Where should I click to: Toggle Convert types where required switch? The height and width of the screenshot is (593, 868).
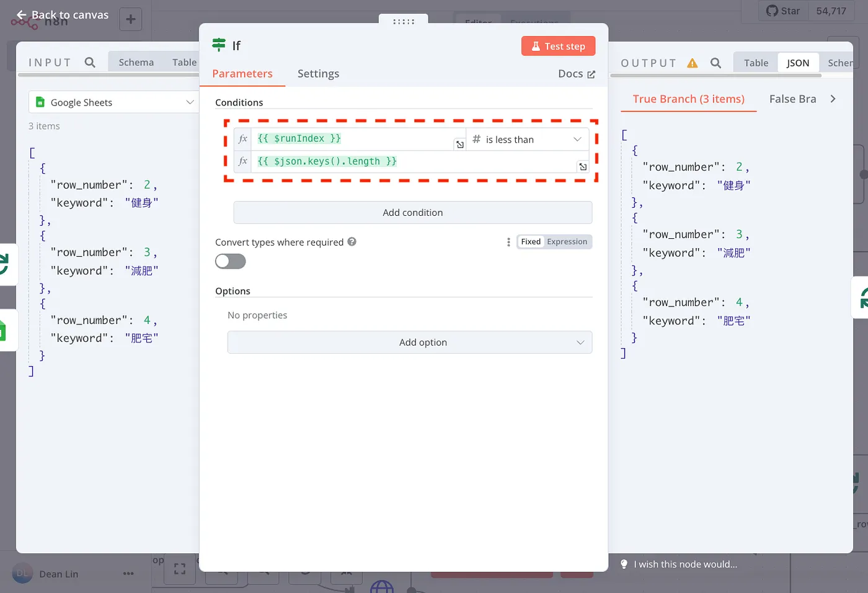231,262
